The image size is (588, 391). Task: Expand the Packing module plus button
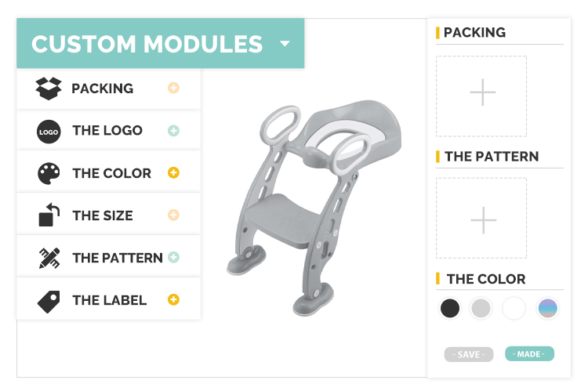point(173,88)
